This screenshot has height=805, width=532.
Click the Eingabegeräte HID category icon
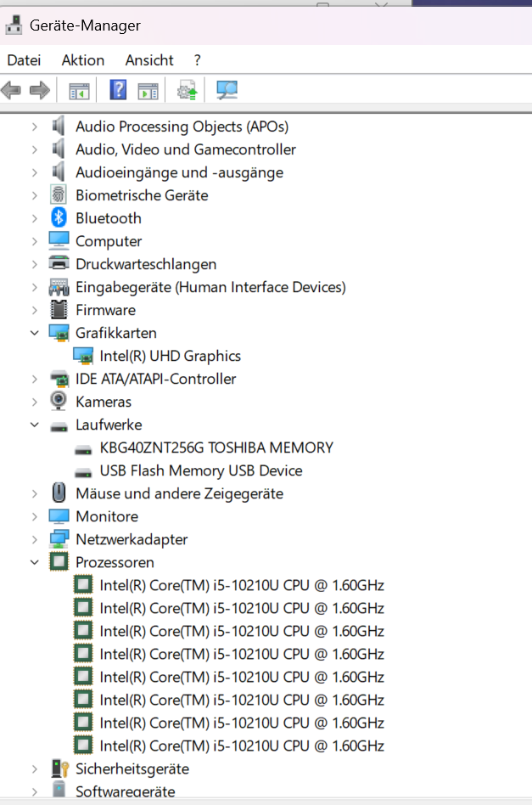[x=59, y=287]
